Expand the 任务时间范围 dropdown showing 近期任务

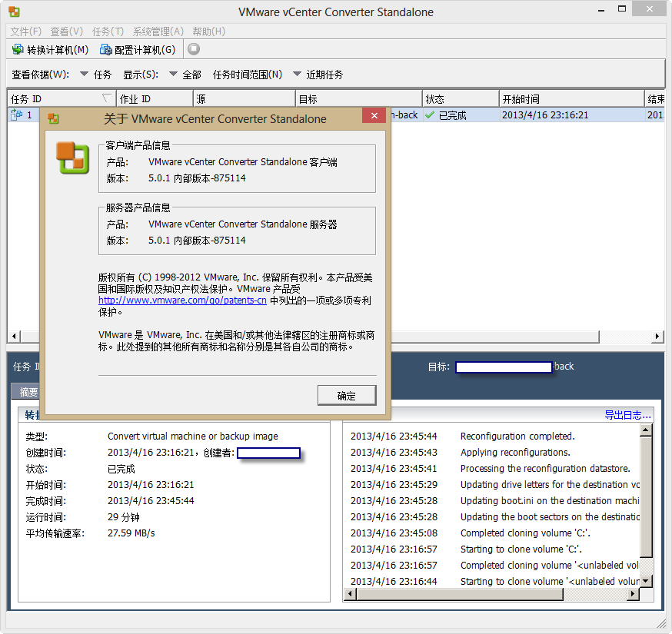click(x=297, y=74)
